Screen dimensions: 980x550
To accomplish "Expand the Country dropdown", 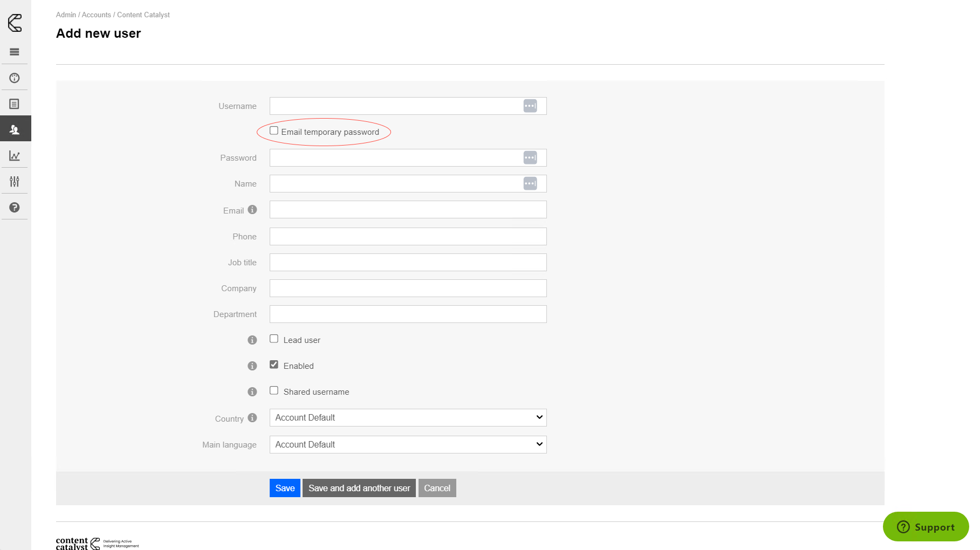I will point(408,418).
